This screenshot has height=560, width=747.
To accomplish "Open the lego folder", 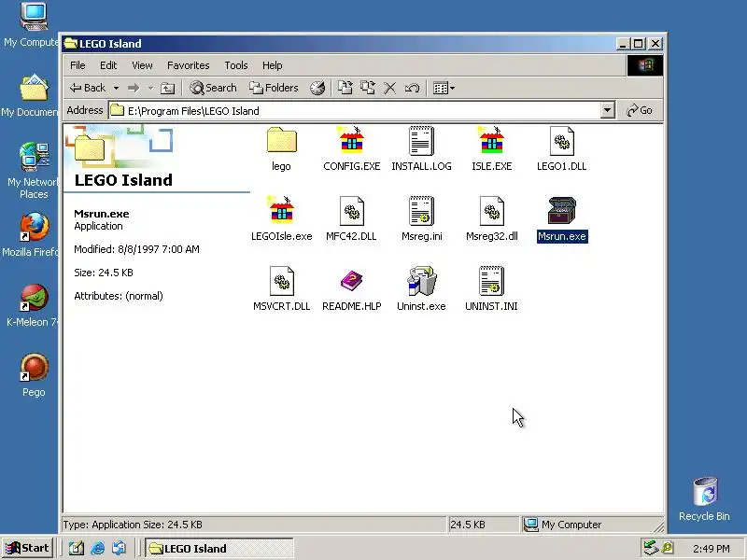I will point(282,140).
